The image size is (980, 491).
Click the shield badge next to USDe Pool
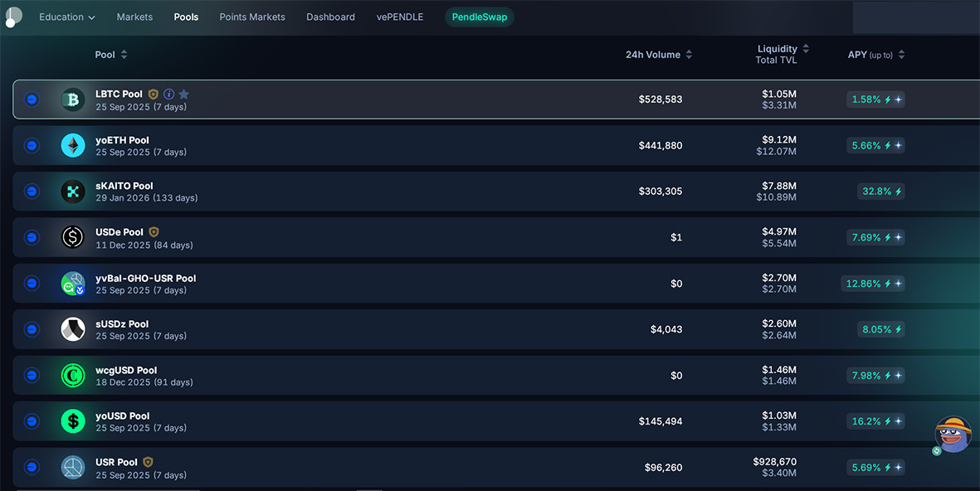click(x=154, y=232)
